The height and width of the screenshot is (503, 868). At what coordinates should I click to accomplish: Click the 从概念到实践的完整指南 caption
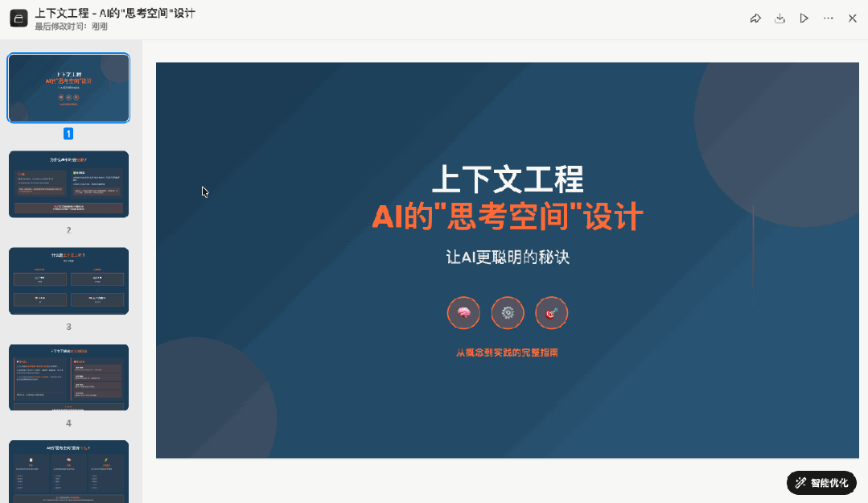[x=507, y=353]
